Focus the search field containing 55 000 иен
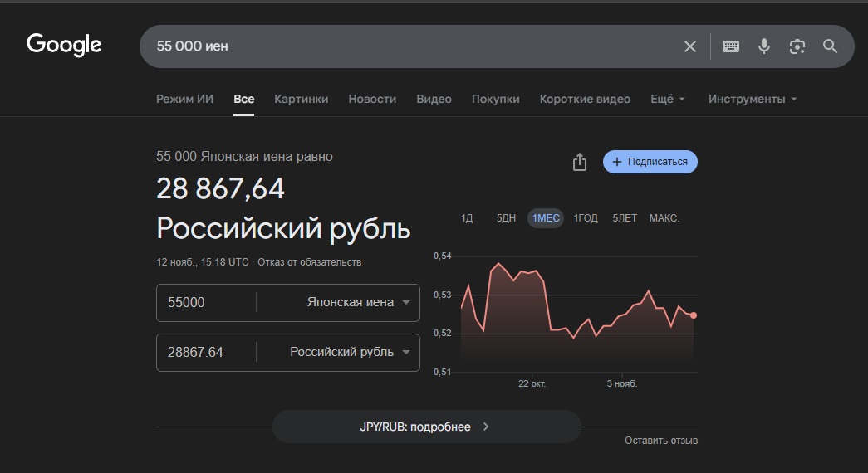 (x=409, y=46)
